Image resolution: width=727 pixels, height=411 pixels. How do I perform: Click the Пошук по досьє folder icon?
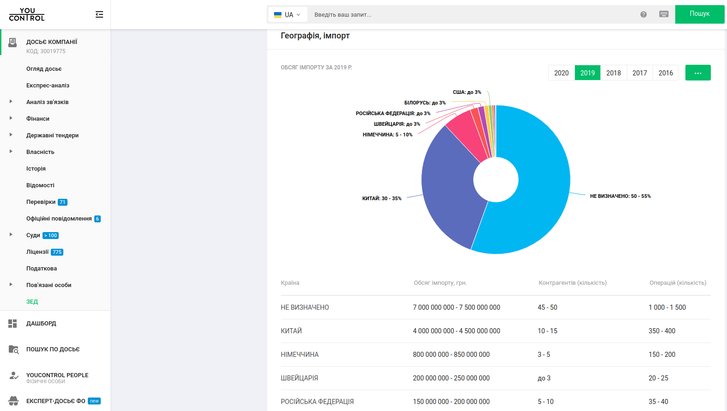point(13,349)
